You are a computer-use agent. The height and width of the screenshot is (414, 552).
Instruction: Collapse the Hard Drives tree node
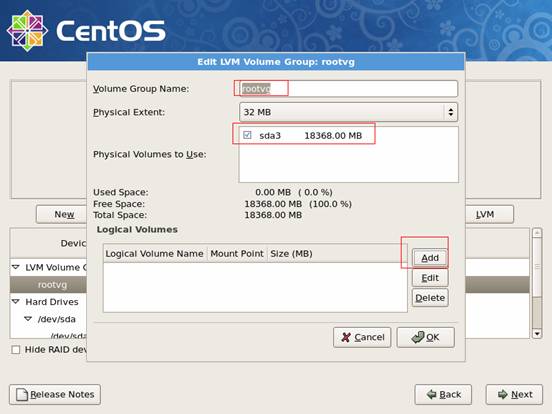(16, 301)
